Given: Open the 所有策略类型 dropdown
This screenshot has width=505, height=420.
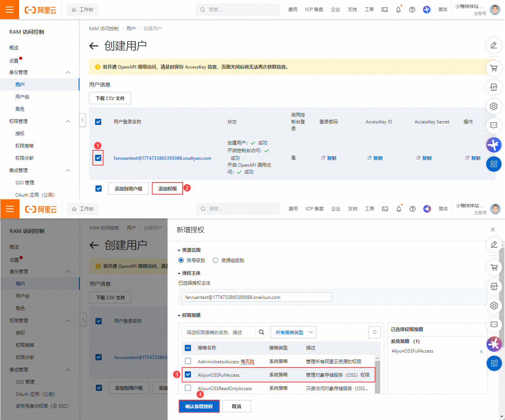Looking at the screenshot, I should (x=293, y=332).
